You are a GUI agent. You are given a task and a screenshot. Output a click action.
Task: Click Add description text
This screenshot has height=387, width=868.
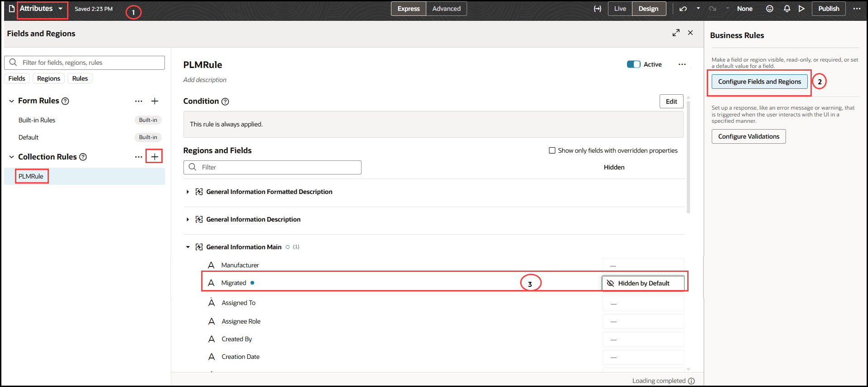click(x=205, y=80)
